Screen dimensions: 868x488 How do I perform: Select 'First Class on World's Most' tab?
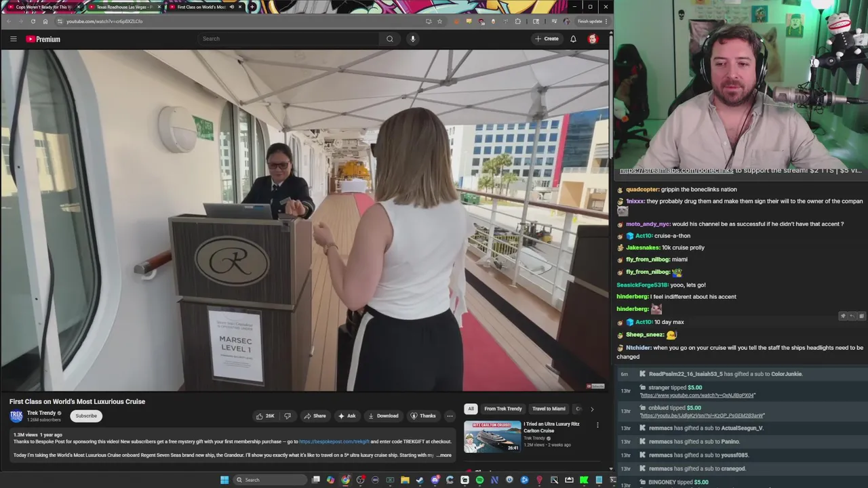coord(205,7)
